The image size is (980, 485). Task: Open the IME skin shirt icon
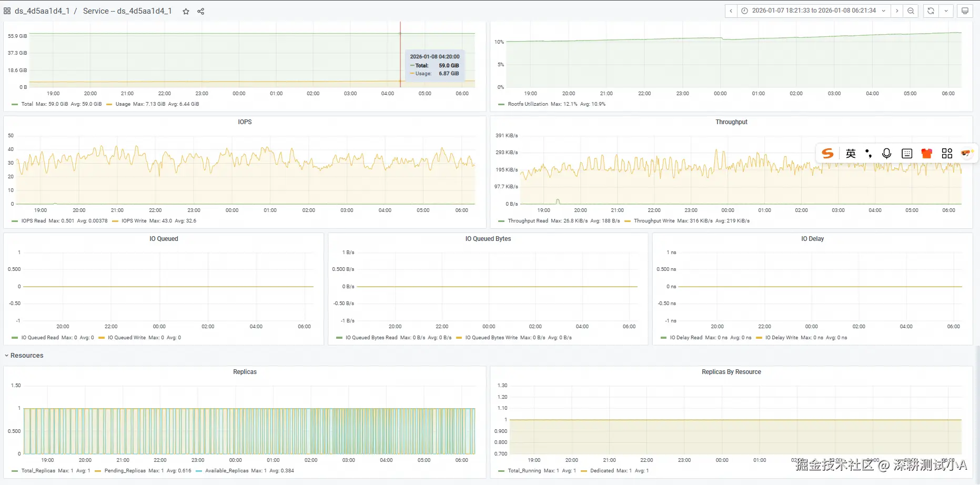click(x=927, y=153)
